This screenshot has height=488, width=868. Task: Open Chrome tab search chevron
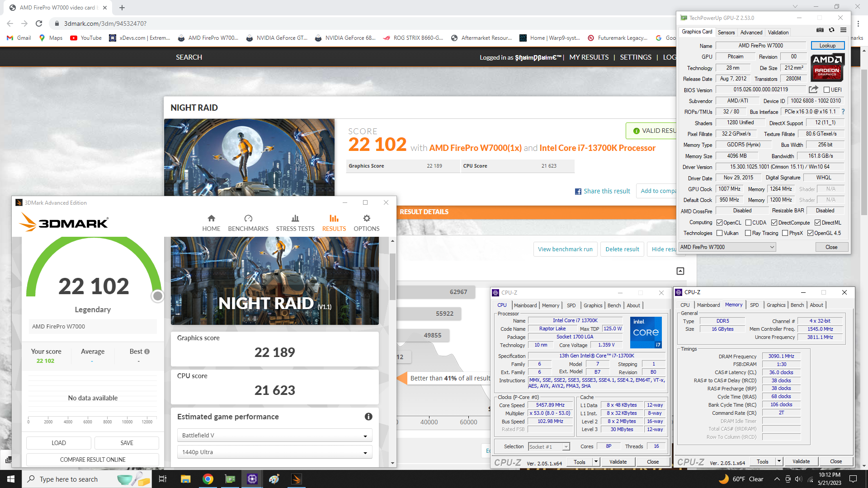point(795,7)
